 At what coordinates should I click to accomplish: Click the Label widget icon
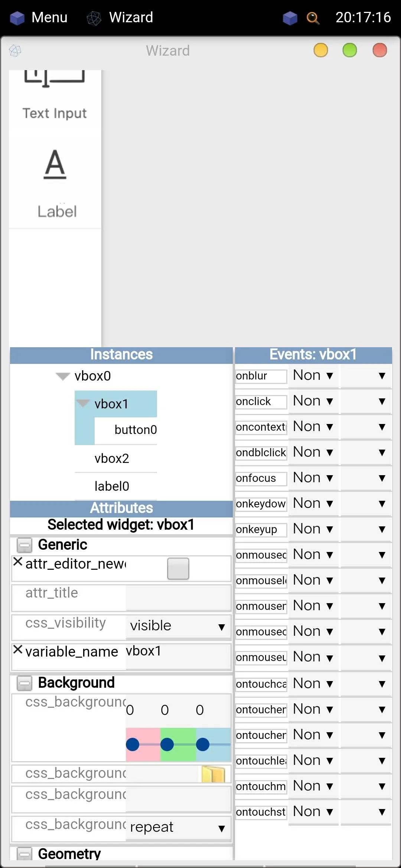click(x=55, y=164)
